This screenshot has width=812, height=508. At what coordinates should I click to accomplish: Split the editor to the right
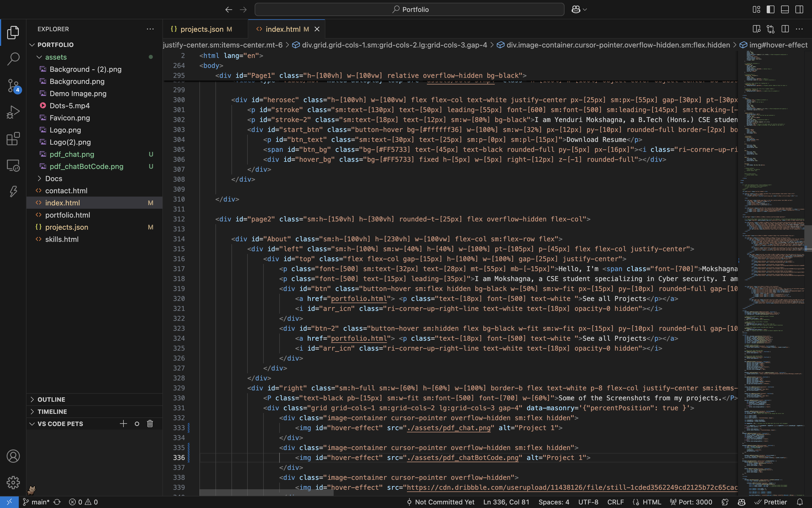(x=785, y=29)
